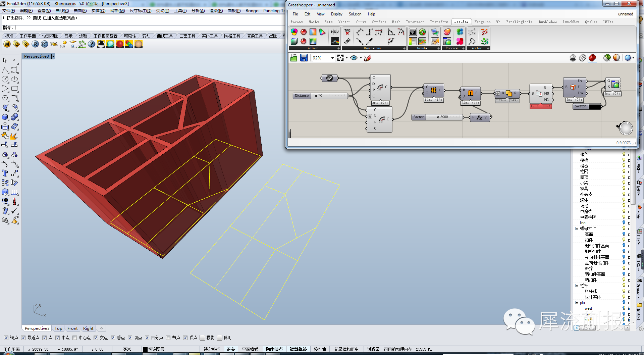Click 记录建构历史 in the status bar
This screenshot has height=355, width=644.
pos(346,349)
